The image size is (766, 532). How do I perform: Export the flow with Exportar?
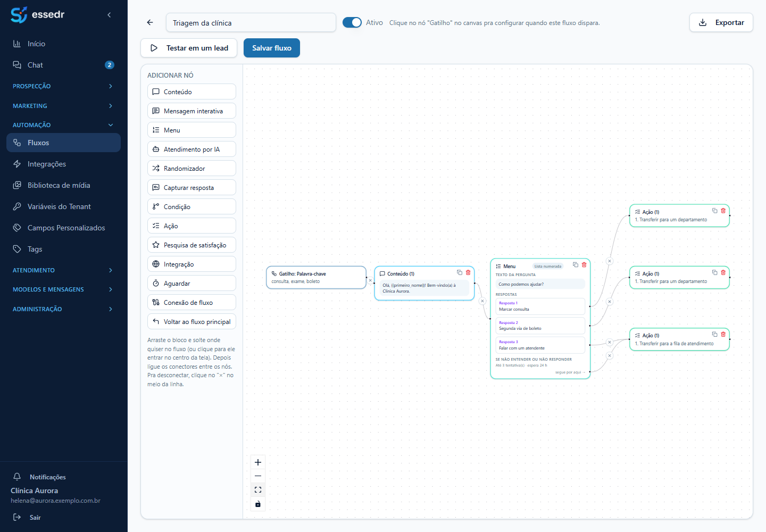[x=721, y=22]
